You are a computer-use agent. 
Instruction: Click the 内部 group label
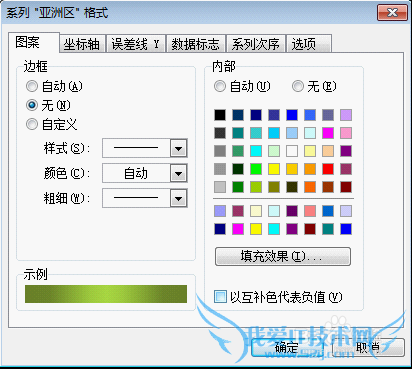click(x=224, y=67)
